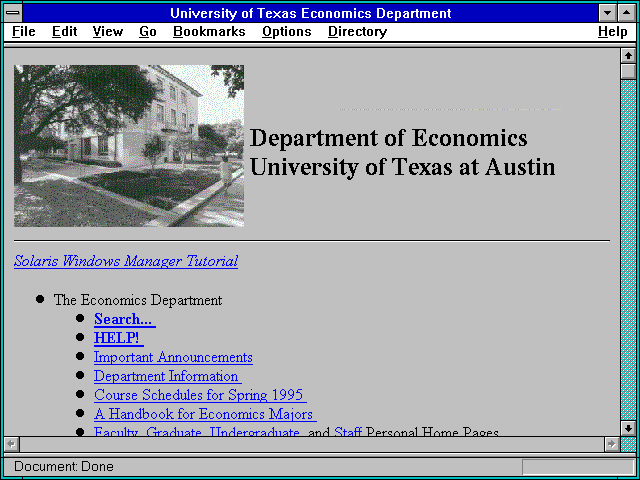Open the HELP! link
Screen dimensions: 640x480
(118, 338)
